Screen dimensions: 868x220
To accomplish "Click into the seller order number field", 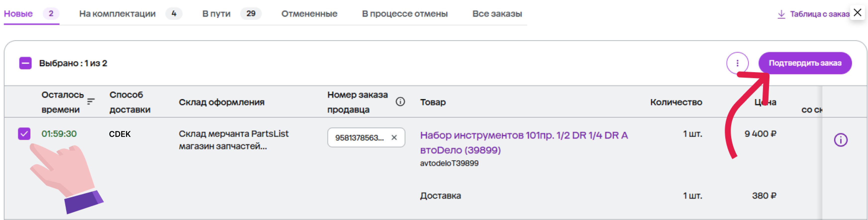I will 359,138.
